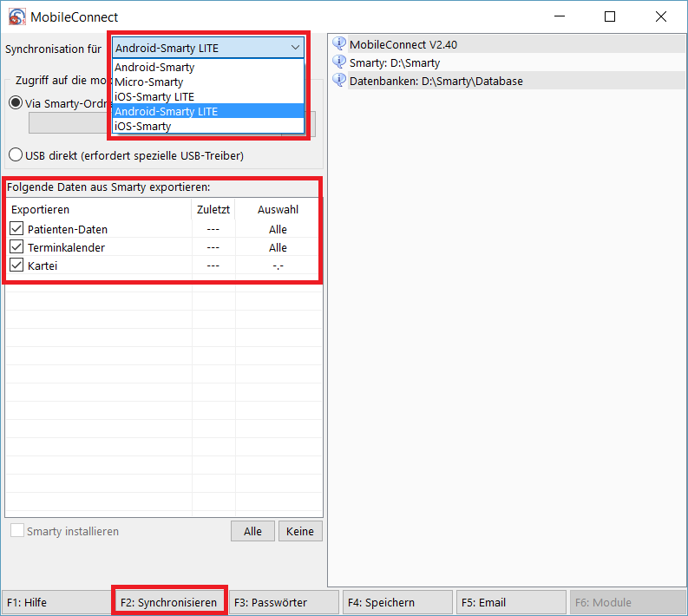Choose Android-Smarty from the dropdown list

pos(208,67)
